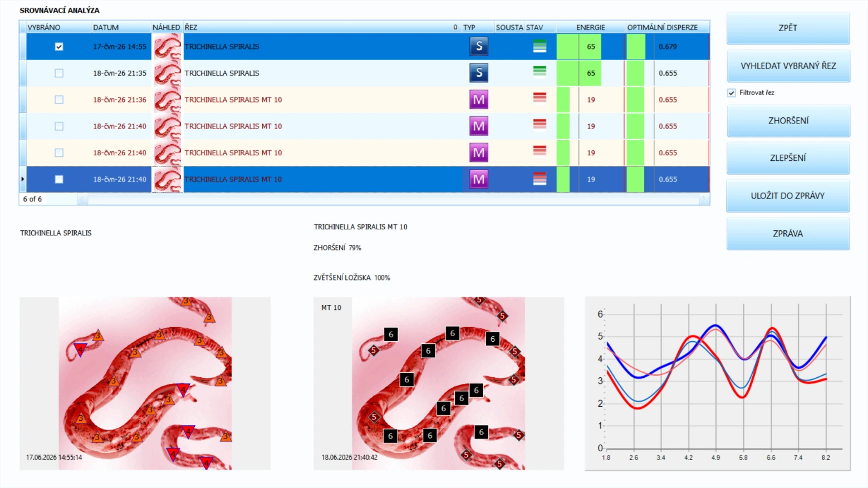The height and width of the screenshot is (488, 868).
Task: Open the report with the ZPRÁVA button
Action: 788,234
